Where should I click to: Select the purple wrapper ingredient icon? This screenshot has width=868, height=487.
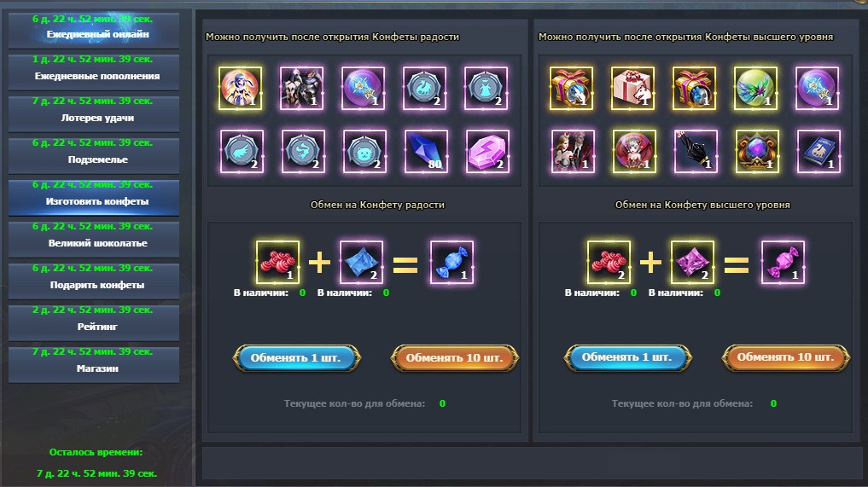(692, 263)
